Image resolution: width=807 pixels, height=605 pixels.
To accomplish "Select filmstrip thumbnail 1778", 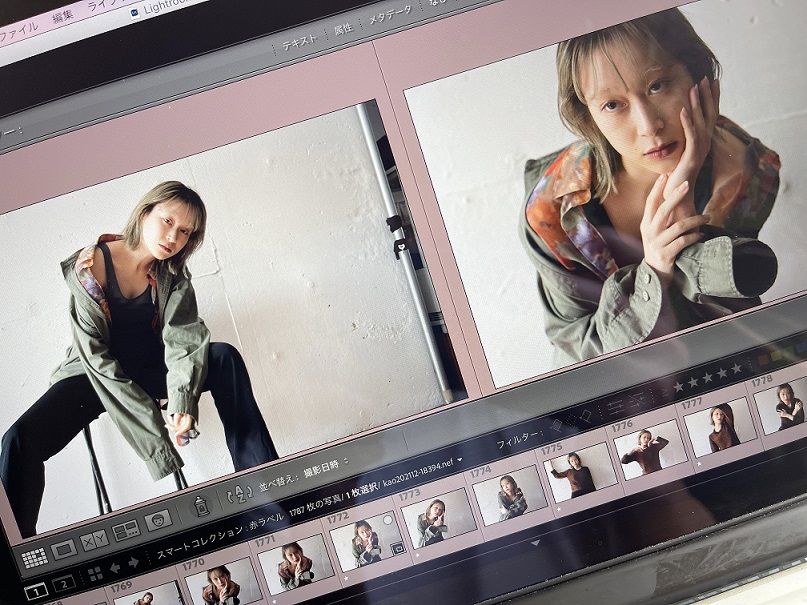I will click(781, 405).
